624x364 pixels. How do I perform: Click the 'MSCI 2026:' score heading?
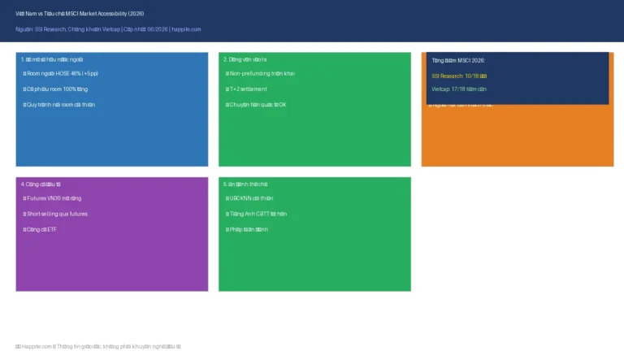coord(458,60)
